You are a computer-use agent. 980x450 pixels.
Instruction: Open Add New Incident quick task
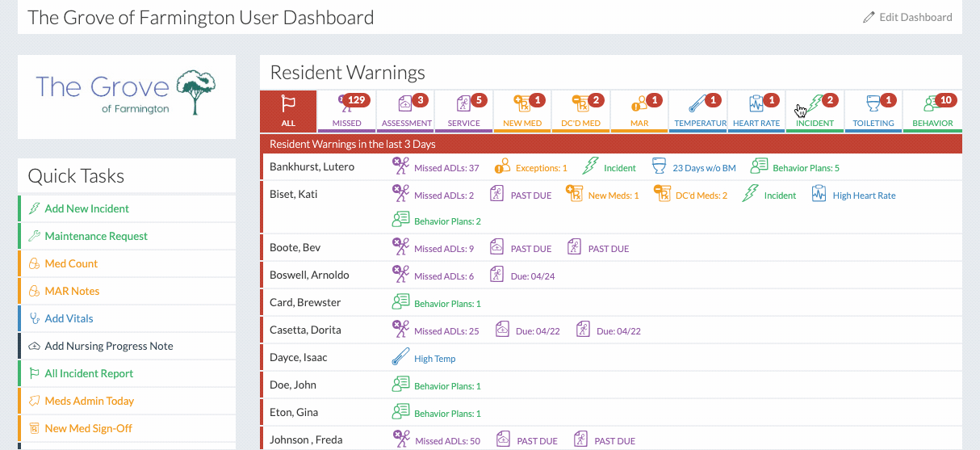tap(86, 208)
